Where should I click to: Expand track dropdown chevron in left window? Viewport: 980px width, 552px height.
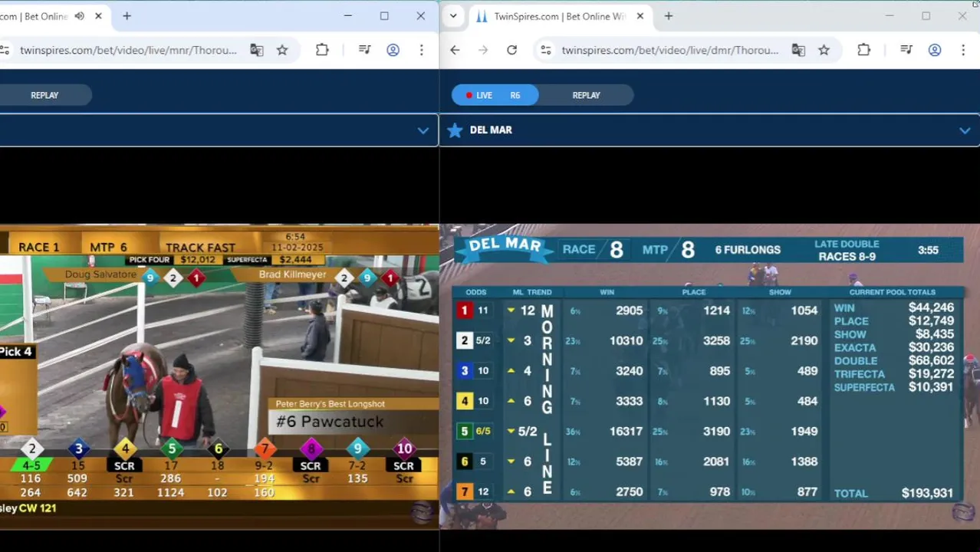pos(423,130)
